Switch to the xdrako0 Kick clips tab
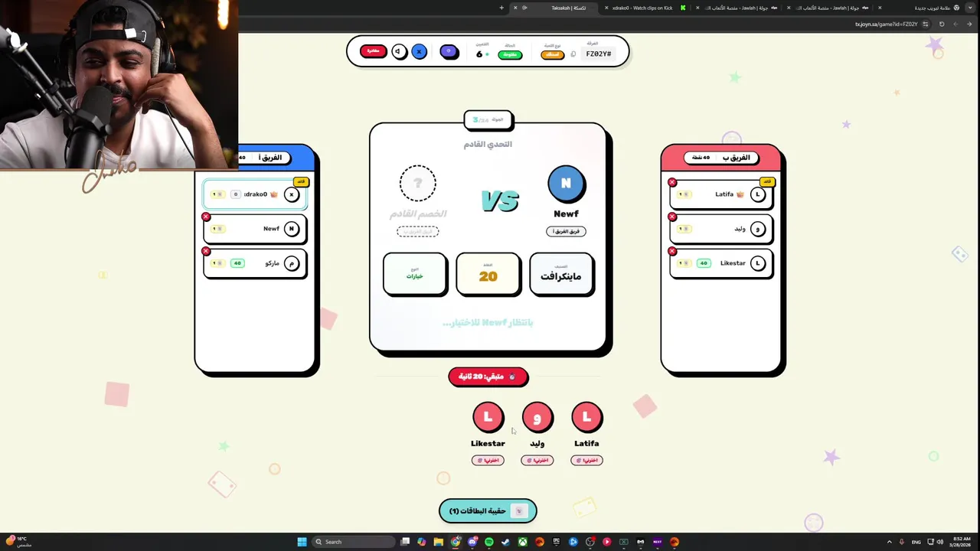This screenshot has width=980, height=551. (642, 8)
